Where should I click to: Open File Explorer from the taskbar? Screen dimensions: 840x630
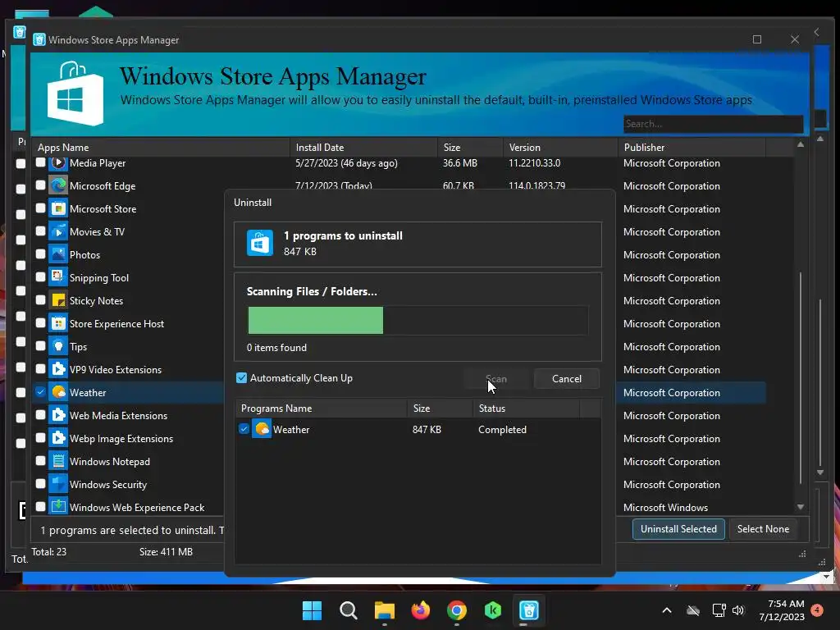384,610
